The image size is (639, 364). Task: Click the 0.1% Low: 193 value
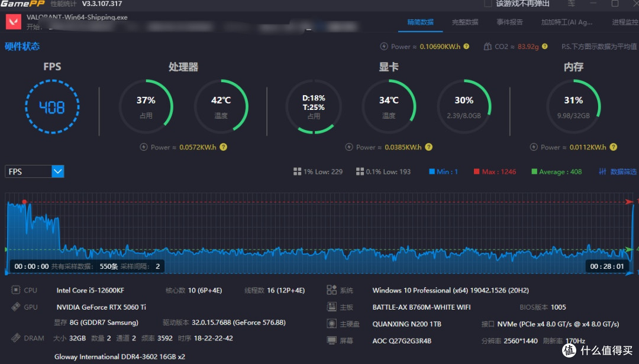pos(388,172)
